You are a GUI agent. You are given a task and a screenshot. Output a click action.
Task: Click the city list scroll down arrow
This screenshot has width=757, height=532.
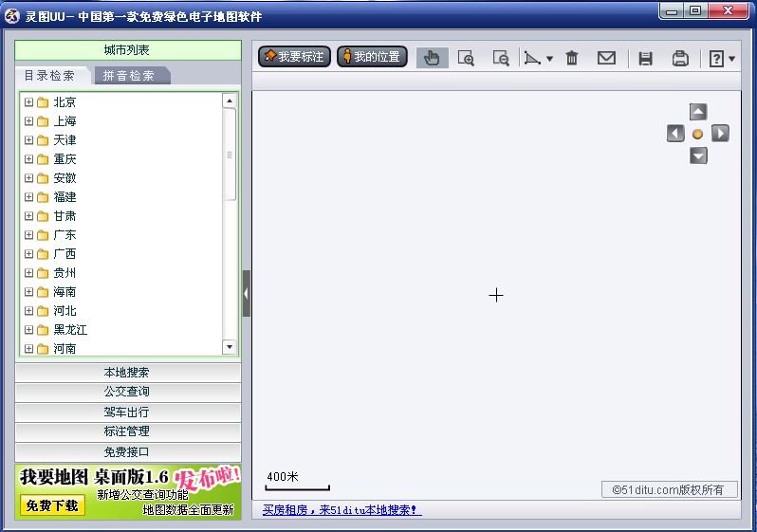[x=230, y=347]
